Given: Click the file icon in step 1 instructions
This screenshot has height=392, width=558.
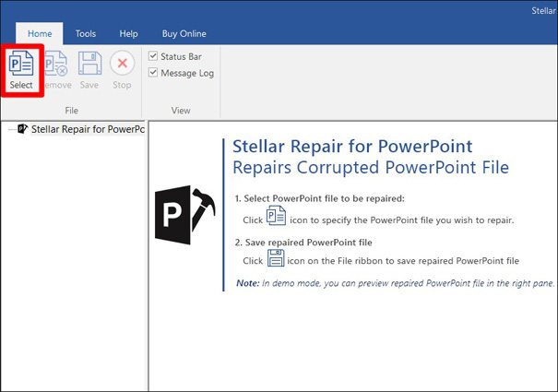Looking at the screenshot, I should (x=276, y=216).
